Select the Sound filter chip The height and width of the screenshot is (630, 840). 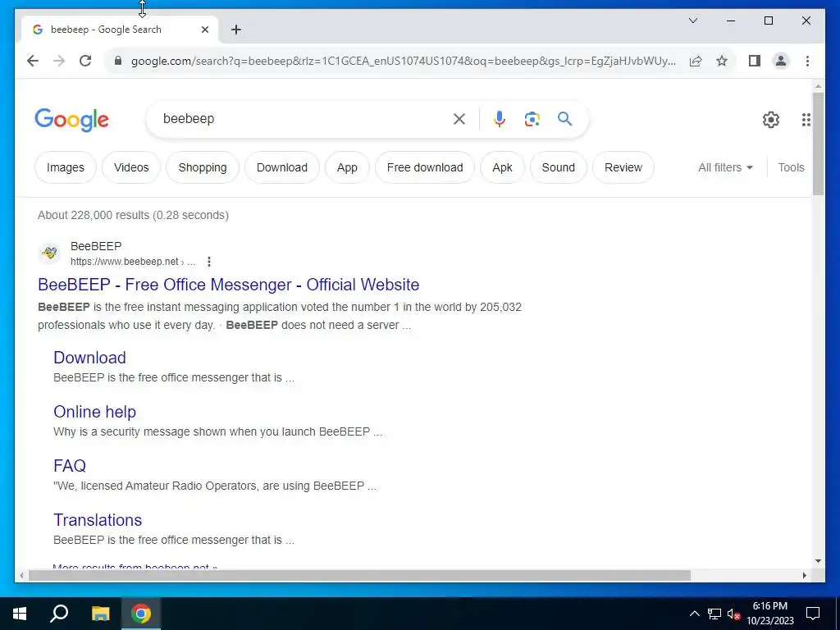pyautogui.click(x=558, y=167)
